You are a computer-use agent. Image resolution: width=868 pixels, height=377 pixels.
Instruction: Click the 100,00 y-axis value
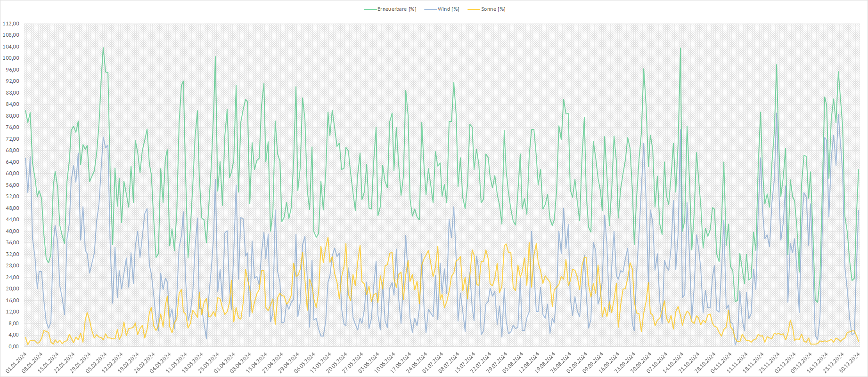tap(11, 58)
